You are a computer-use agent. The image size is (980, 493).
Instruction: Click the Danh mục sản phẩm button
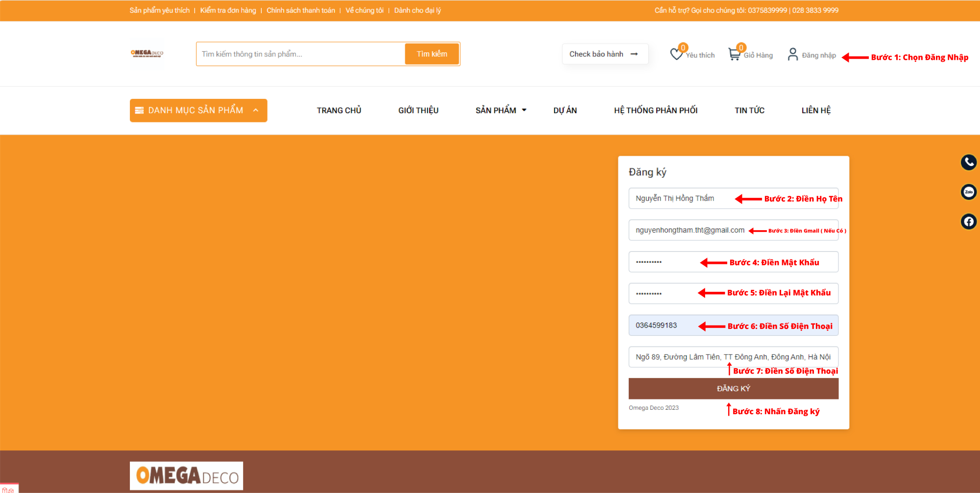click(x=198, y=111)
